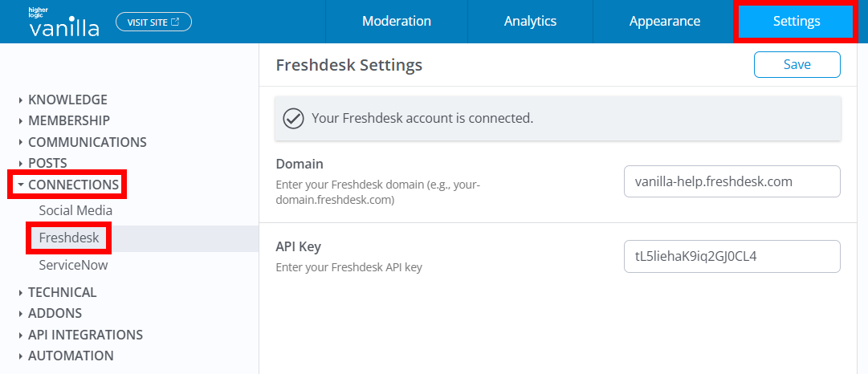Open Social Media connections
This screenshot has height=374, width=868.
click(75, 210)
